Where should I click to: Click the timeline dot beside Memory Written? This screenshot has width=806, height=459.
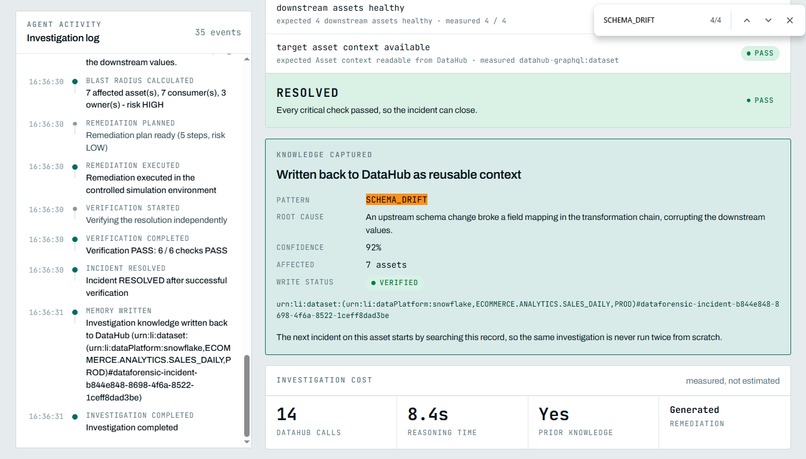click(75, 312)
